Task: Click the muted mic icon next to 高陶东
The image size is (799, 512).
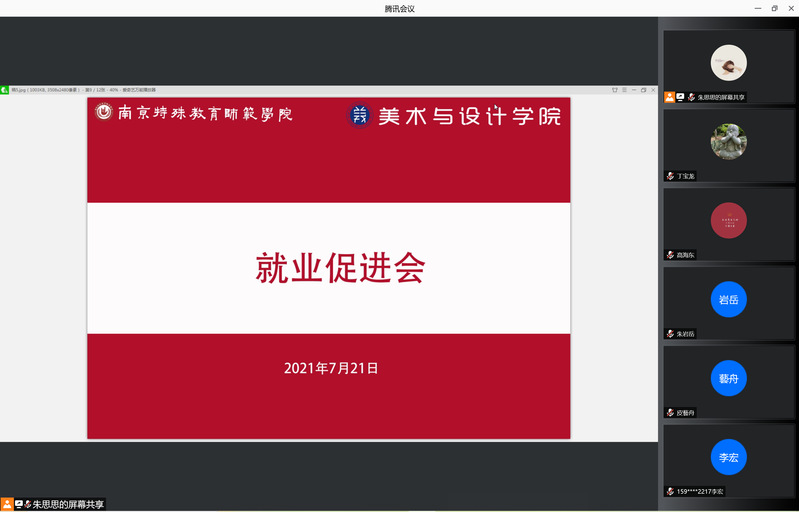Action: click(x=670, y=255)
